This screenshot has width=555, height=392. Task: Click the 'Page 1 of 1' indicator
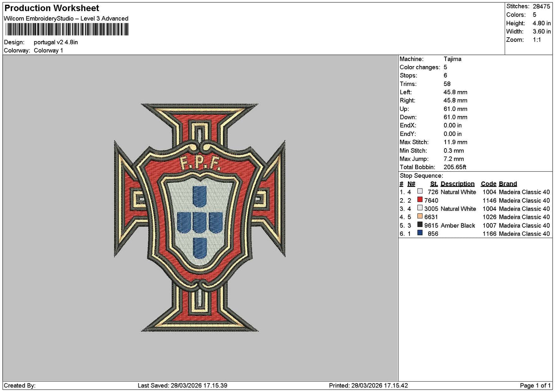(x=535, y=385)
